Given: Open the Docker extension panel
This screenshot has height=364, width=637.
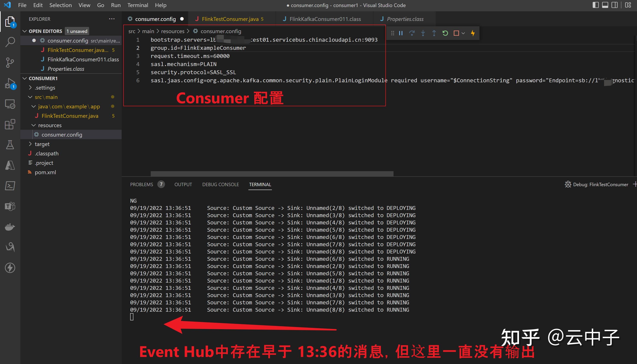Looking at the screenshot, I should click(10, 227).
